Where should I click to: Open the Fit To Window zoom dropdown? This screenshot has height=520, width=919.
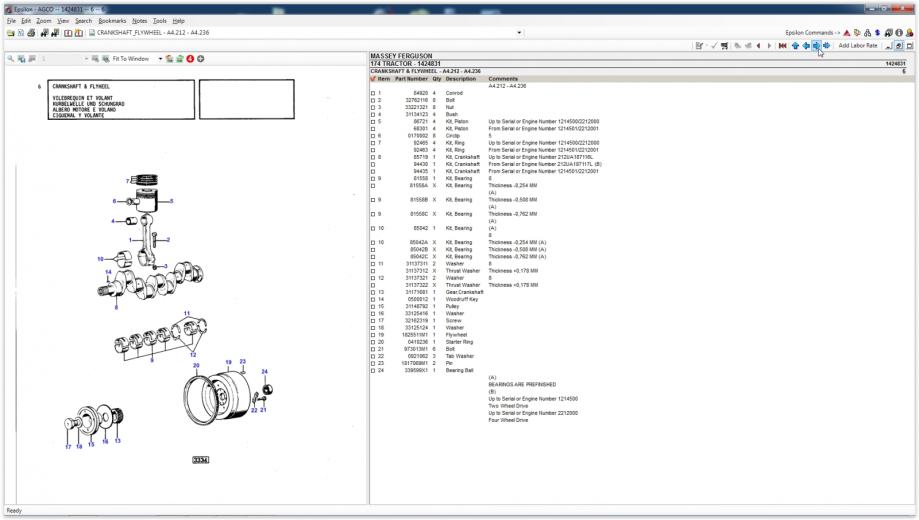(160, 59)
